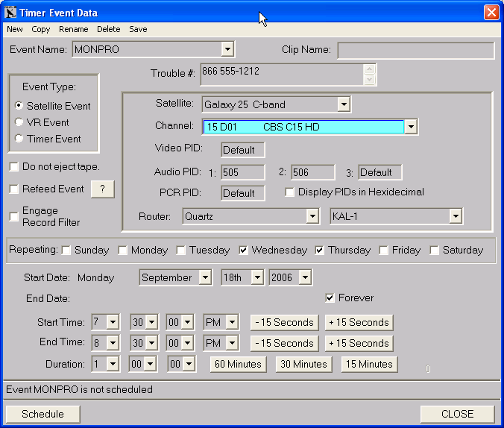Image resolution: width=504 pixels, height=428 pixels.
Task: Add 15 seconds to the Start Time
Action: [x=358, y=323]
